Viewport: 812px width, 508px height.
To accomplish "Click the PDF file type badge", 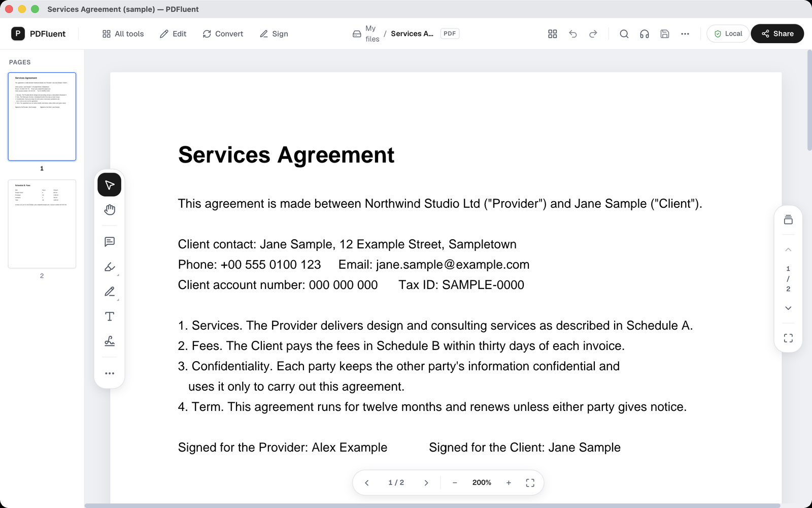I will [x=450, y=34].
